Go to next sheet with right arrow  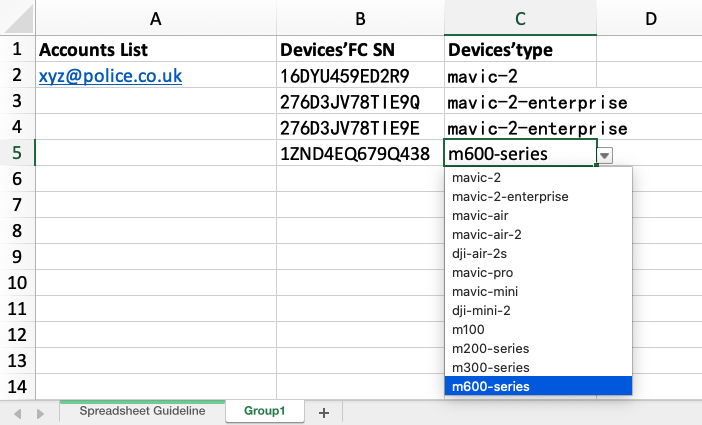click(x=40, y=413)
